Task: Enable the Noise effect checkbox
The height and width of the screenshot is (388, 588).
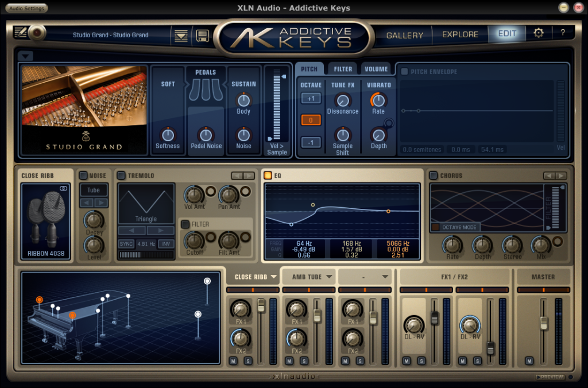Action: pos(83,175)
